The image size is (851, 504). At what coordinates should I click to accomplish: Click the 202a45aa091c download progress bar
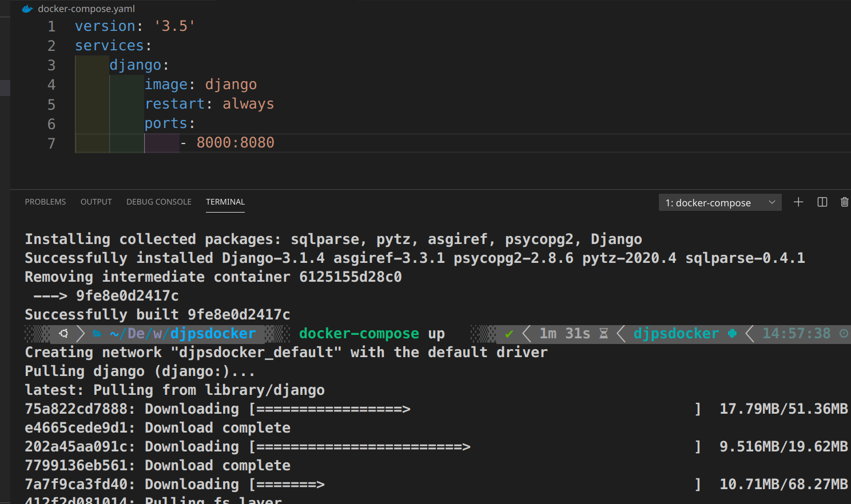[475, 447]
